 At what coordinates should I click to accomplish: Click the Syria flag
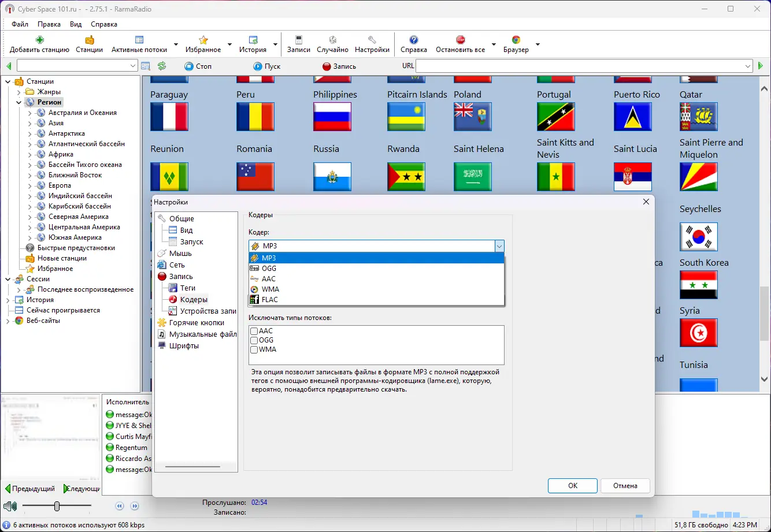click(699, 284)
